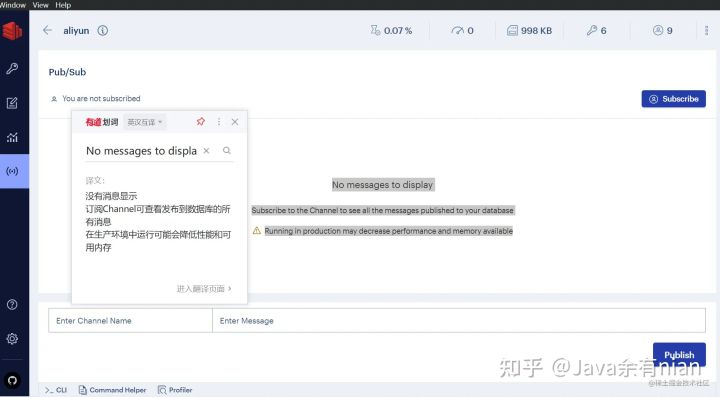Click the total keys 6 stat

[596, 31]
